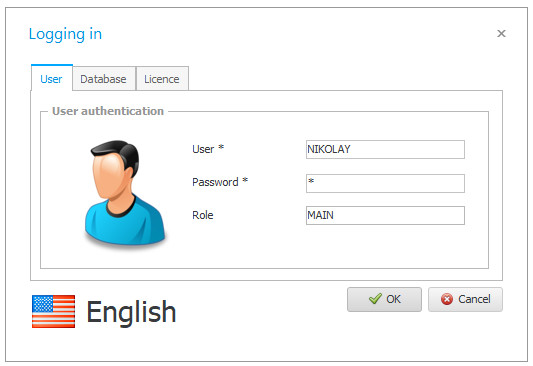Click the "User *" field label
The height and width of the screenshot is (366, 533).
coord(208,149)
